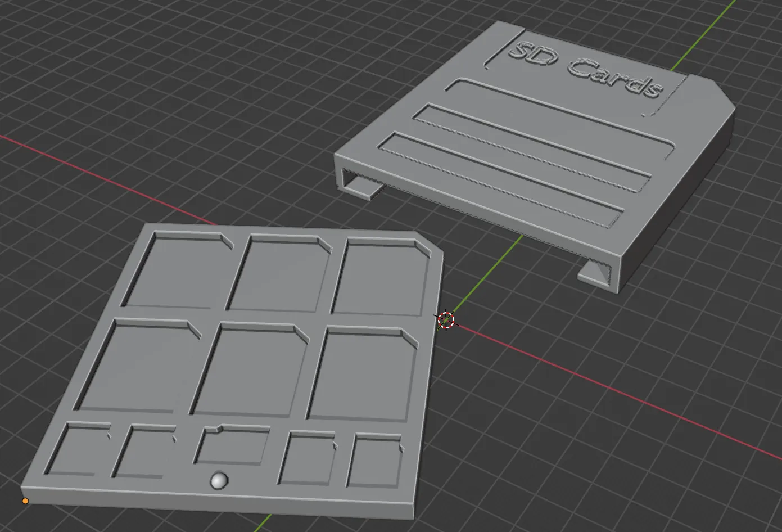Click the lowest recessed label strip on lid
The width and height of the screenshot is (782, 532).
pos(500,180)
